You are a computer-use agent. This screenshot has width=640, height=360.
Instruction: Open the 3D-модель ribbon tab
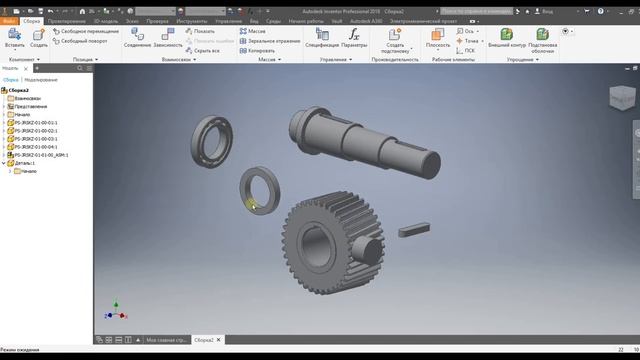pos(106,21)
